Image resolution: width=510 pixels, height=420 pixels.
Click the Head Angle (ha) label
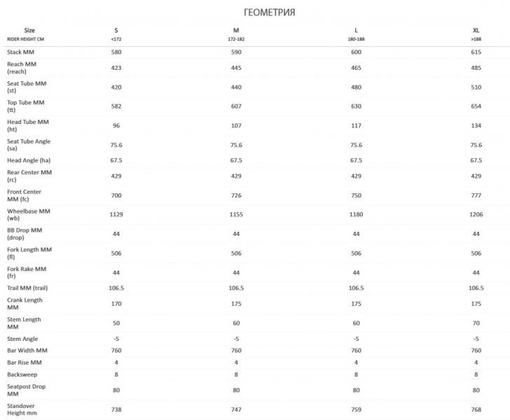[29, 160]
